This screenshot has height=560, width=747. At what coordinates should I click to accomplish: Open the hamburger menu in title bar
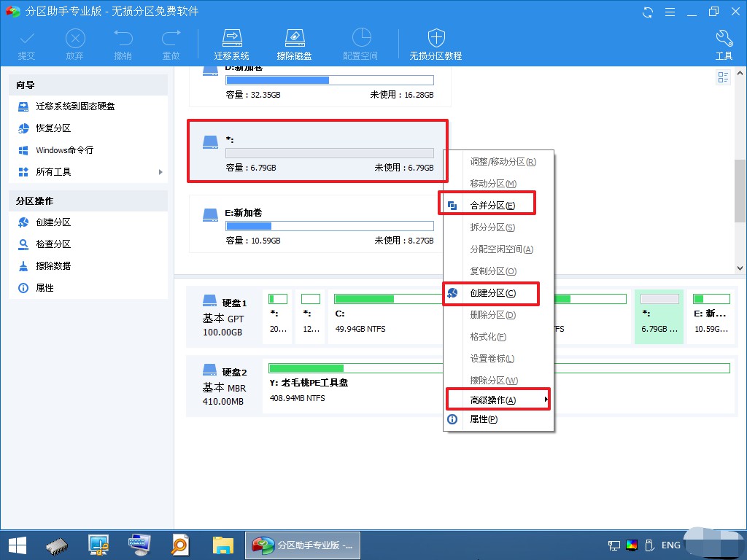[x=670, y=12]
